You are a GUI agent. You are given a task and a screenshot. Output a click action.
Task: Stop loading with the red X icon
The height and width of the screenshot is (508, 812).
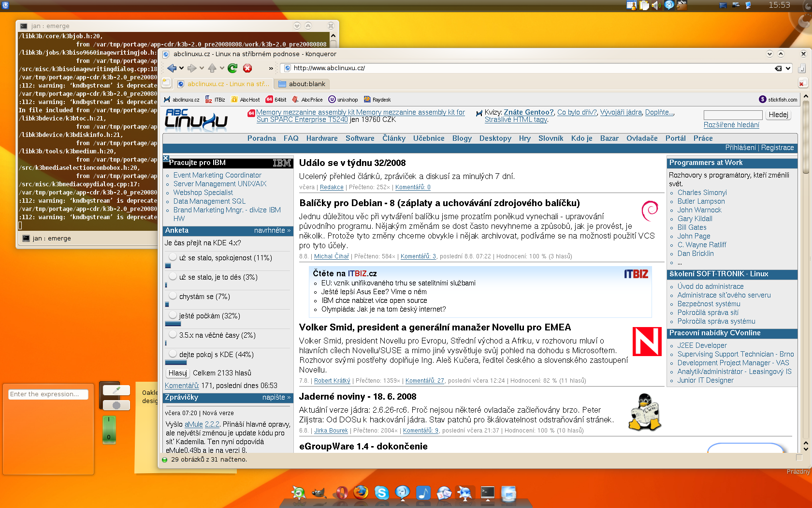point(247,68)
